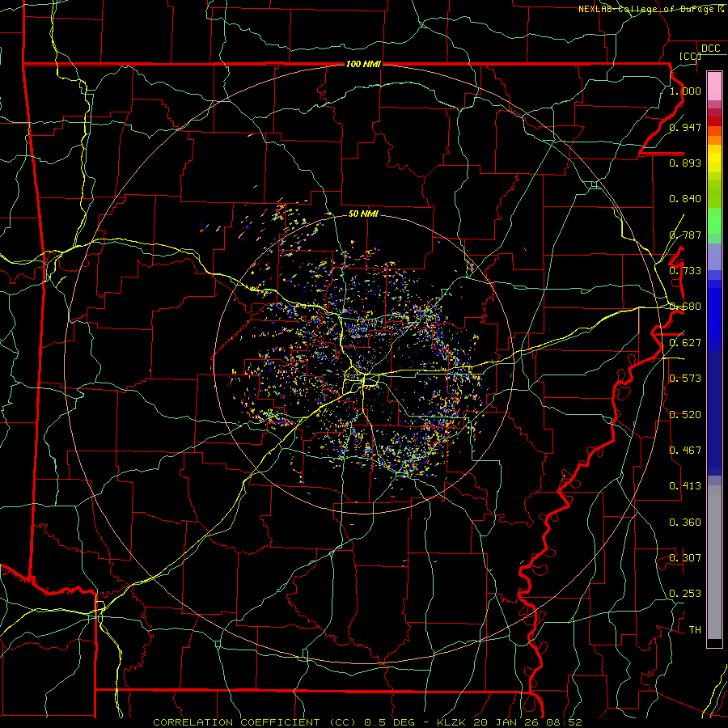Click the 0.787 legend value

[685, 235]
